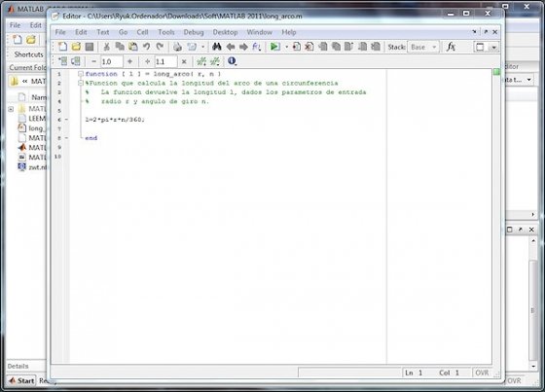The width and height of the screenshot is (545, 392).
Task: Expand the MATLAB folder tree node
Action: pyautogui.click(x=11, y=109)
